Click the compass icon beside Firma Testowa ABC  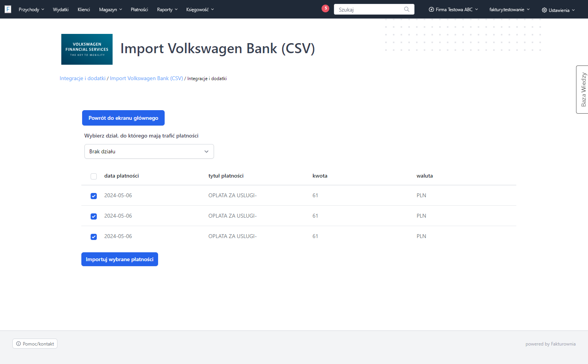431,10
